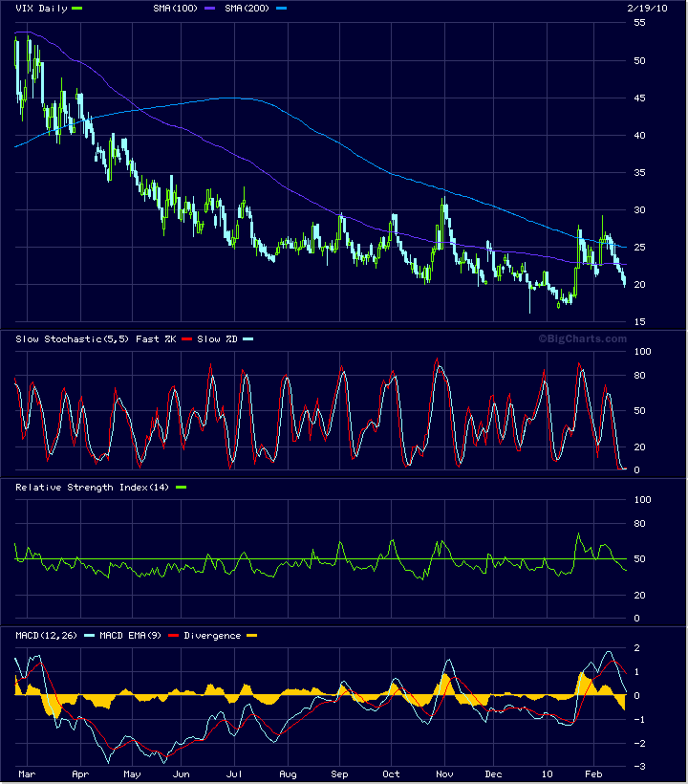Screen dimensions: 688x784
Task: Select the SMA(200) legend label
Action: (247, 9)
